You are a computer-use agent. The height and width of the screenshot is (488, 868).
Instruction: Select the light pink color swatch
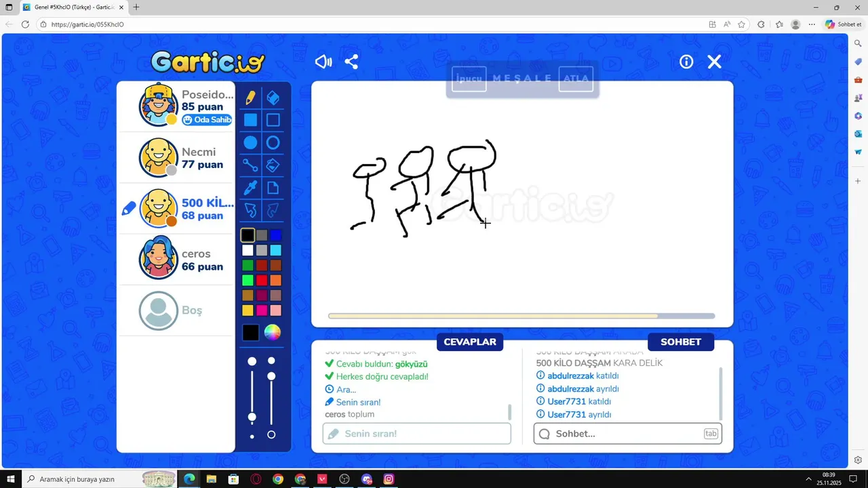click(275, 310)
